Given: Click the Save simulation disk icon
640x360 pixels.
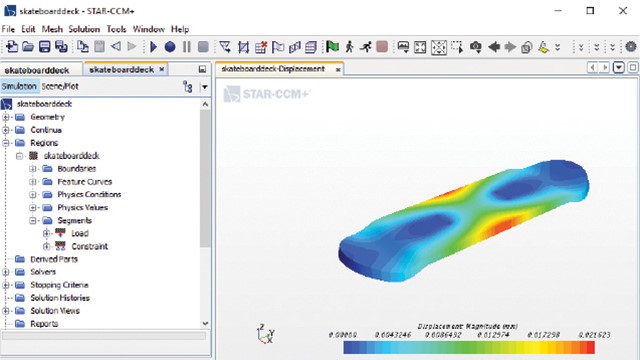Looking at the screenshot, I should 44,47.
